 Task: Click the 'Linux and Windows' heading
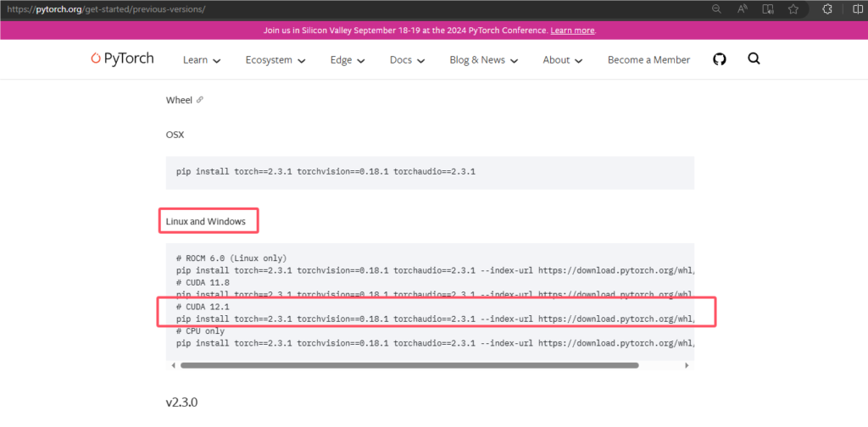click(205, 221)
